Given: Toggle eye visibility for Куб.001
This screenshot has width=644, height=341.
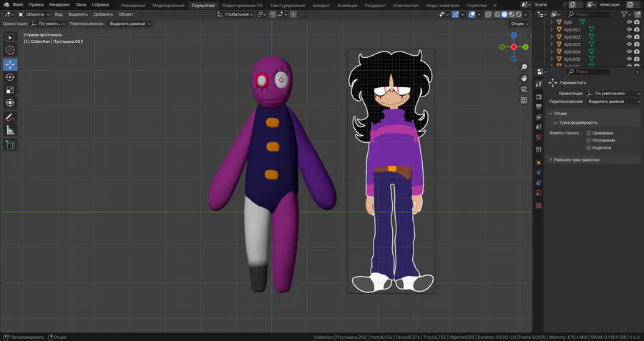Looking at the screenshot, I should tap(629, 29).
